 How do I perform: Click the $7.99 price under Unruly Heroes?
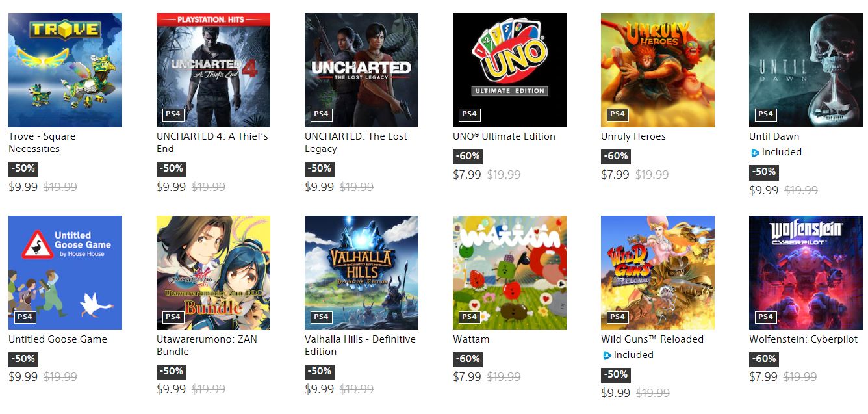(615, 174)
